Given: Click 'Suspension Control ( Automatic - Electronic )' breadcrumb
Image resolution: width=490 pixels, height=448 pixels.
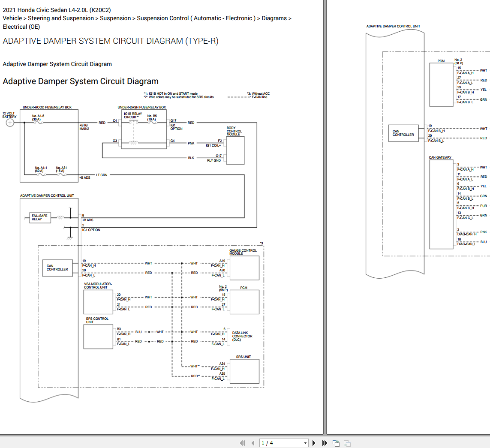Looking at the screenshot, I should point(196,18).
